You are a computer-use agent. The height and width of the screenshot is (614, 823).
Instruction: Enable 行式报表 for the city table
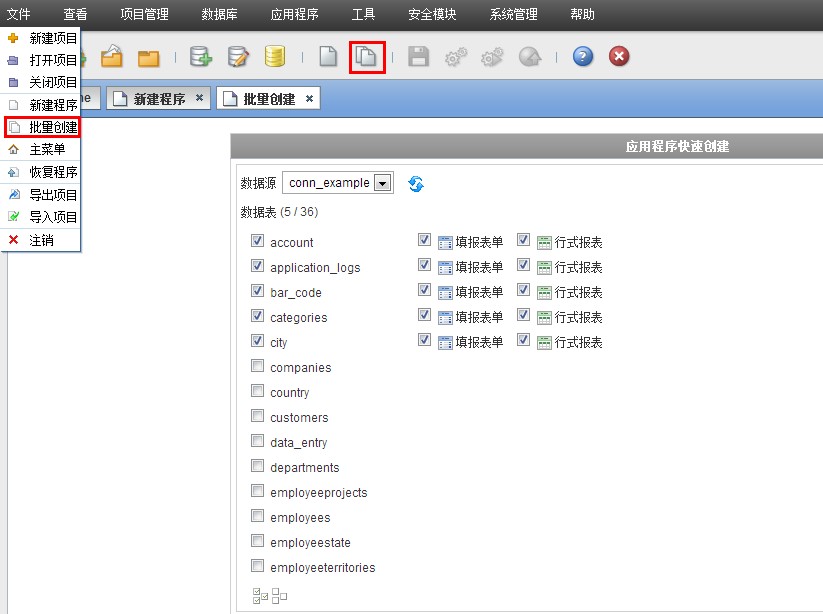(x=523, y=342)
